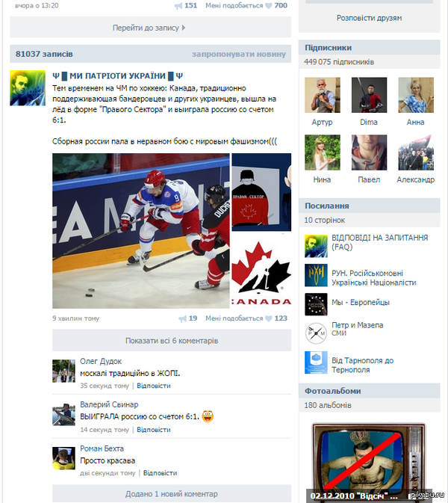Open the hockey match photo
448x503 pixels.
coord(141,231)
